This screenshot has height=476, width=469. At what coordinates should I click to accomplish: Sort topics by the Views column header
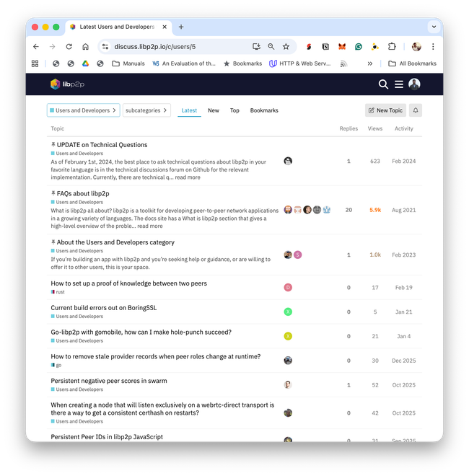pyautogui.click(x=375, y=128)
